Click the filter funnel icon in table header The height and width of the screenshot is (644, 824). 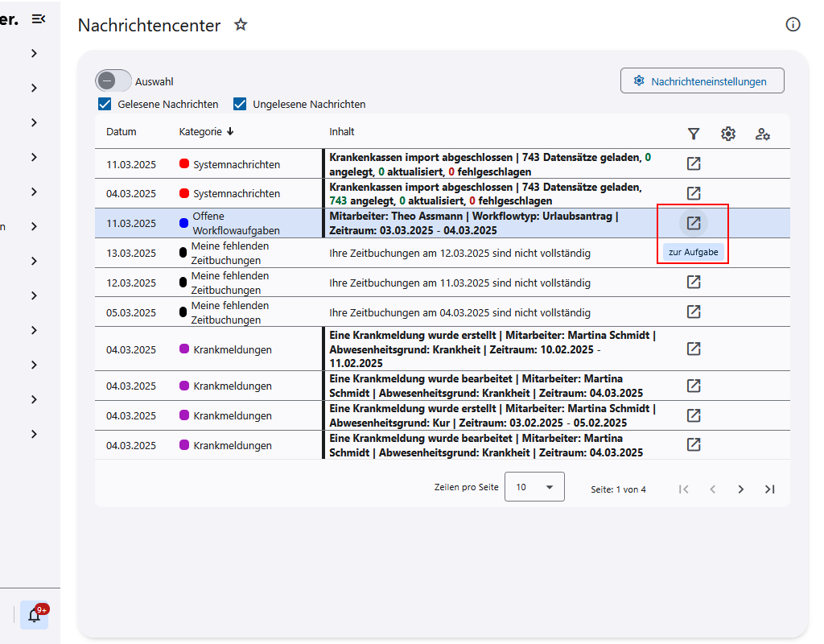[693, 134]
